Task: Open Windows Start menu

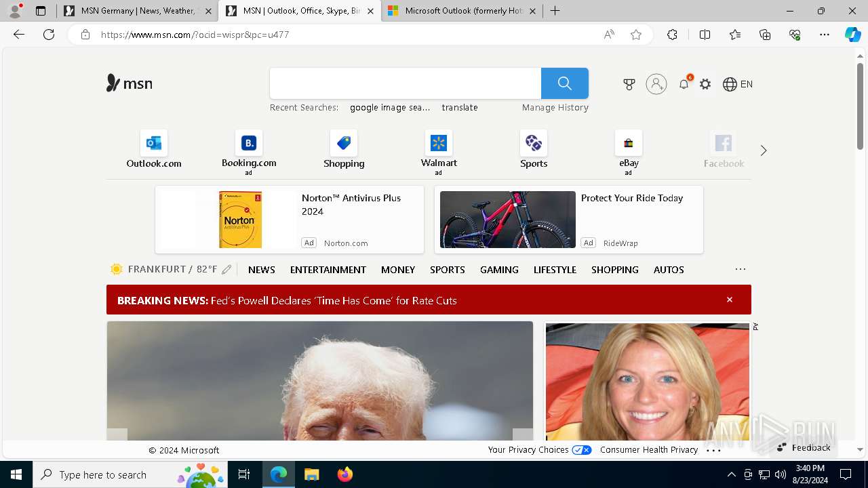Action: pyautogui.click(x=16, y=474)
